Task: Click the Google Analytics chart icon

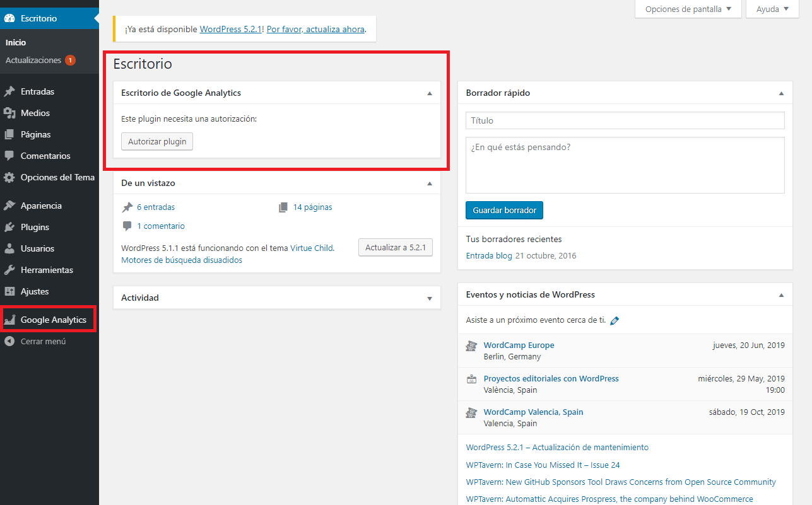Action: click(9, 320)
